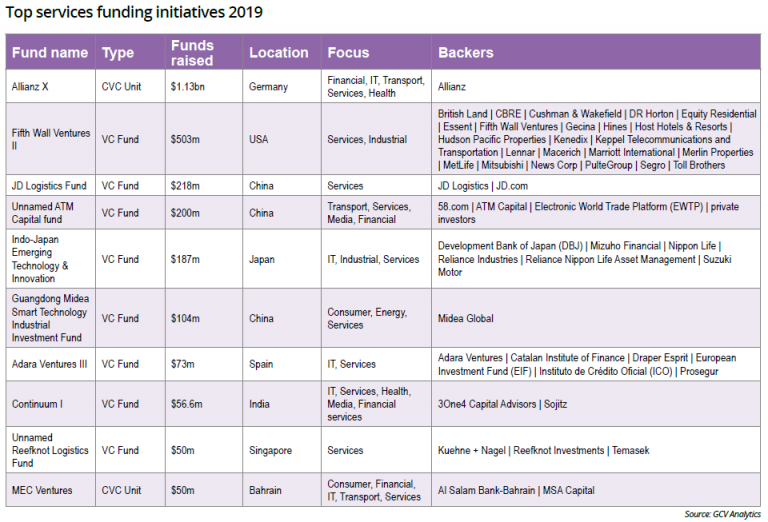The image size is (768, 522).
Task: Click the '$503m' funds raised cell
Action: tap(186, 139)
